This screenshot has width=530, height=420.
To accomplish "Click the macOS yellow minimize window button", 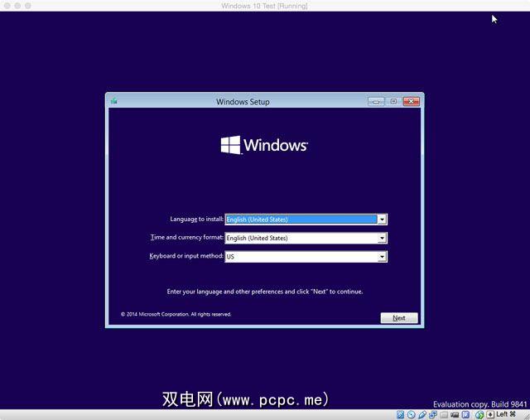I will 17,6.
